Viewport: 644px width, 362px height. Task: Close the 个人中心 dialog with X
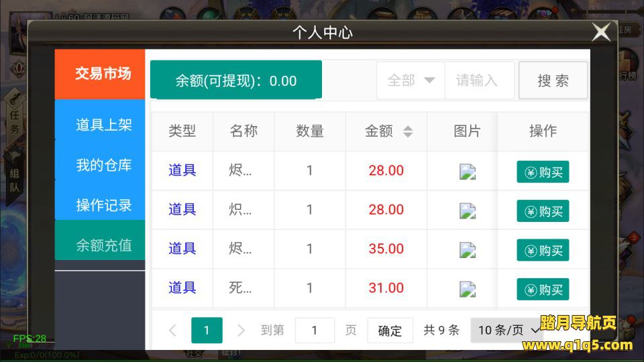[601, 32]
